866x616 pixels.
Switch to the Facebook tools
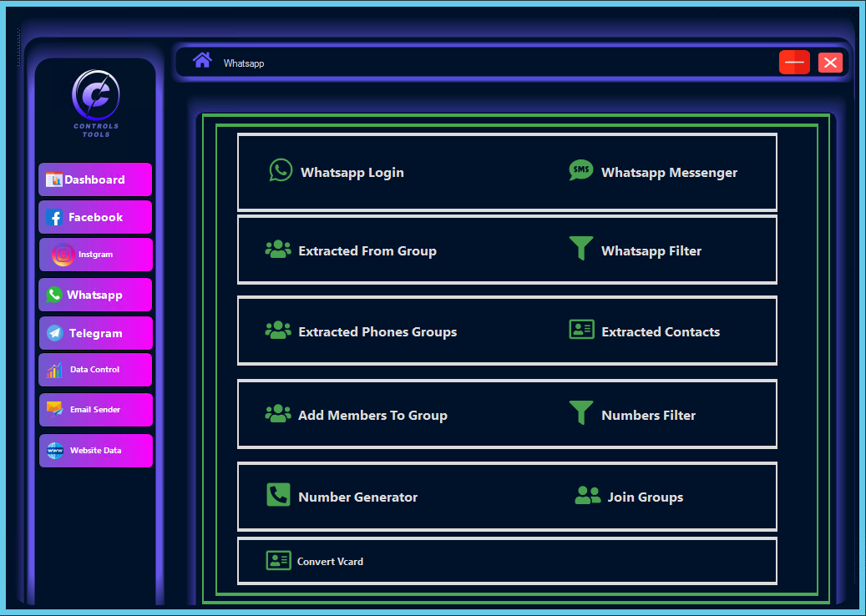[x=95, y=218]
